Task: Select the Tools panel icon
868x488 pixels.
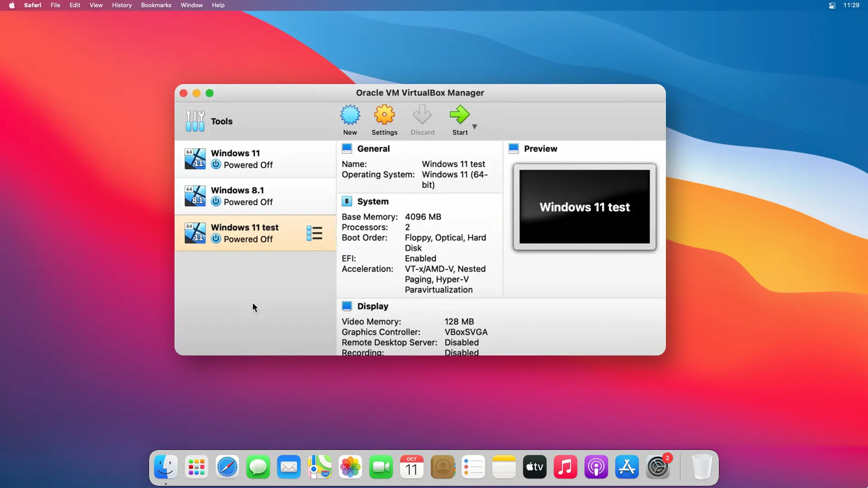Action: click(194, 121)
